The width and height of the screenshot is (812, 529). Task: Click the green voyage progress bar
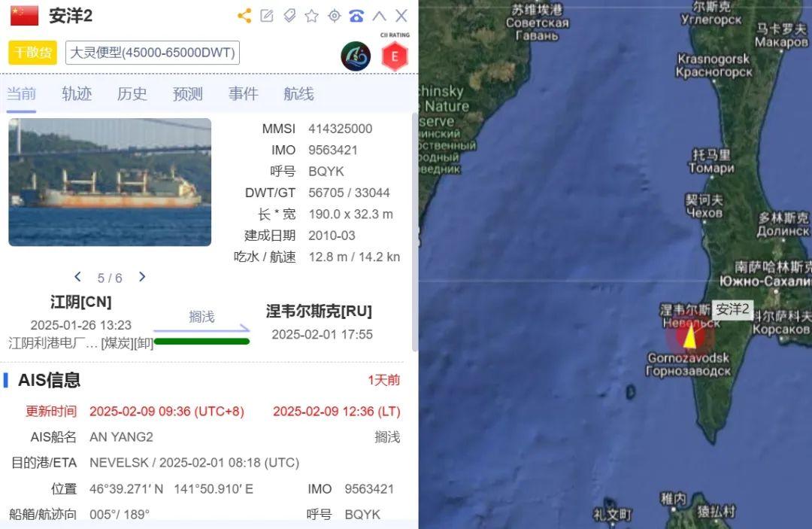(x=202, y=342)
